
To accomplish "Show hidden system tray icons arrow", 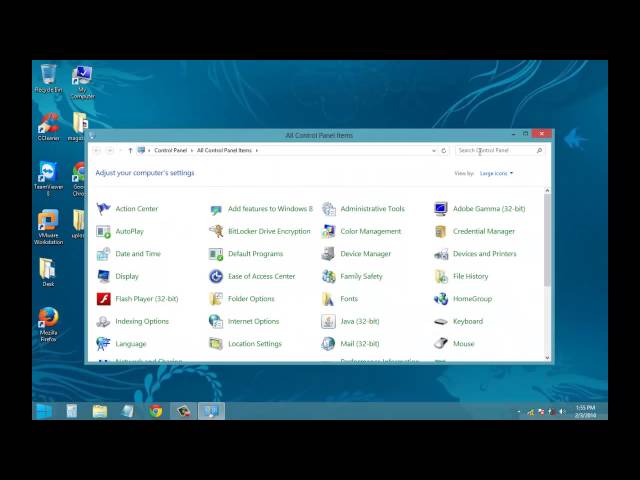I will point(519,412).
